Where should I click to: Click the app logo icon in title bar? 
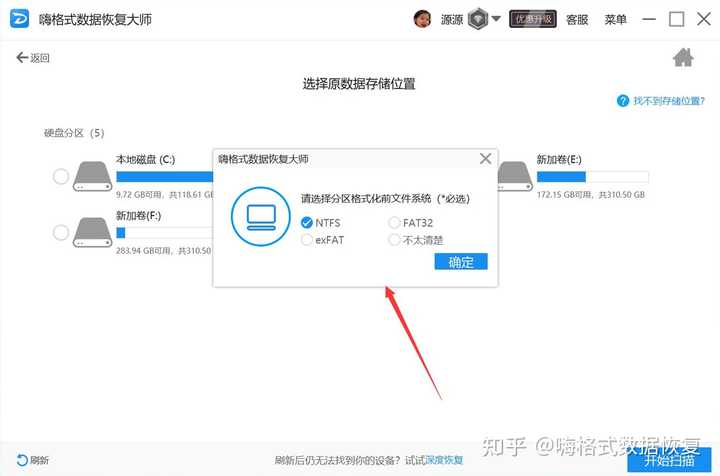click(19, 19)
